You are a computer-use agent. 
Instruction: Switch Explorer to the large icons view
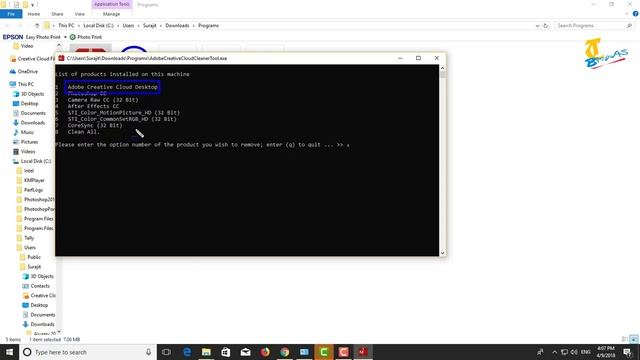[634, 339]
